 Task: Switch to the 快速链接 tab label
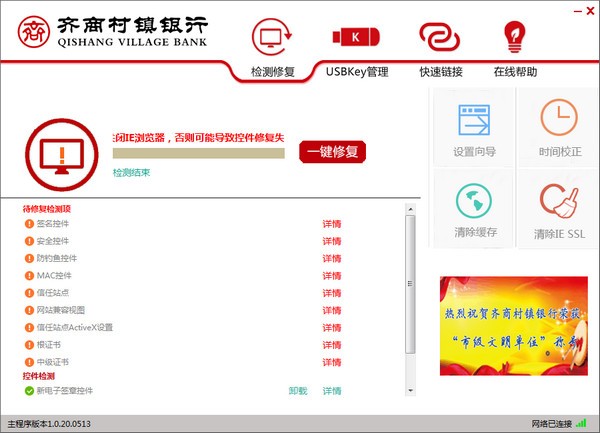[x=441, y=72]
